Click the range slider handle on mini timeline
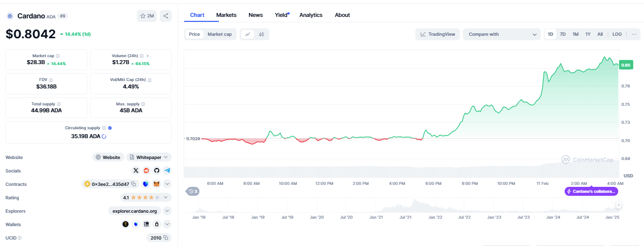The image size is (644, 246). coord(618,205)
